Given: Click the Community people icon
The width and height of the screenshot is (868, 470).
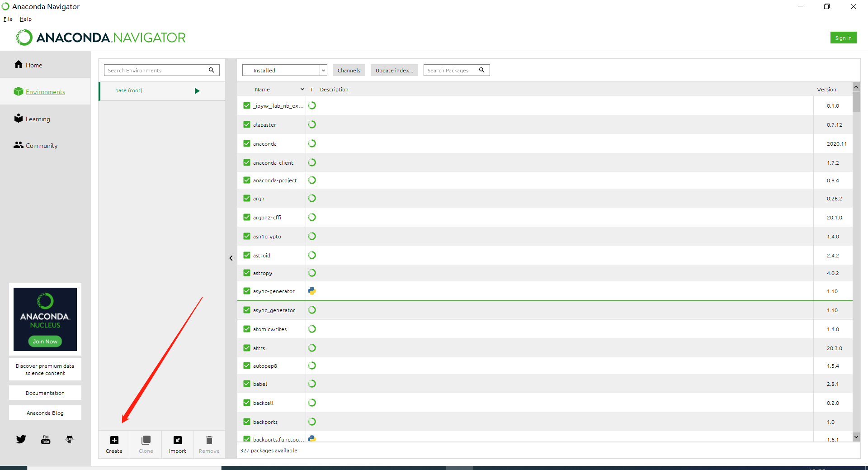Looking at the screenshot, I should coord(19,145).
